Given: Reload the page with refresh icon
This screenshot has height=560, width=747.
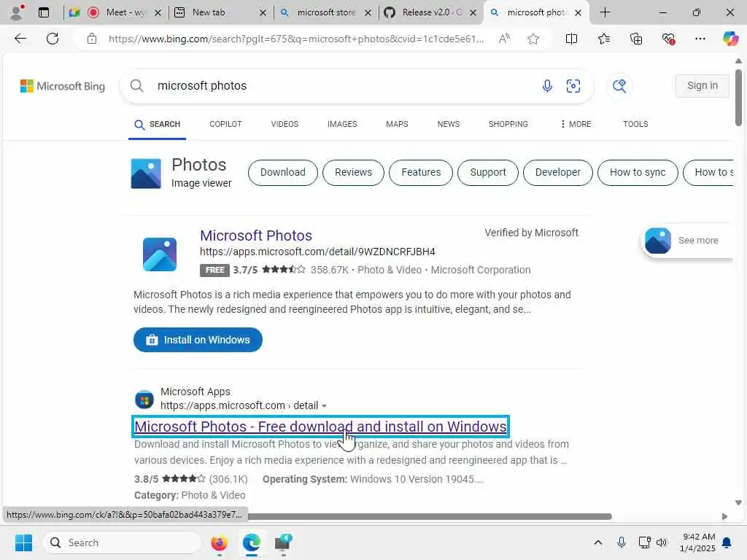Looking at the screenshot, I should click(x=53, y=39).
